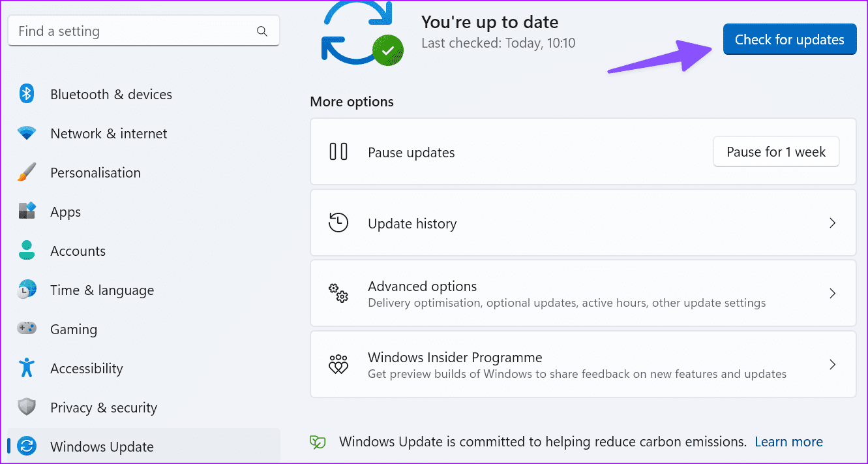Click the Accounts people icon
This screenshot has height=464, width=868.
pyautogui.click(x=26, y=251)
